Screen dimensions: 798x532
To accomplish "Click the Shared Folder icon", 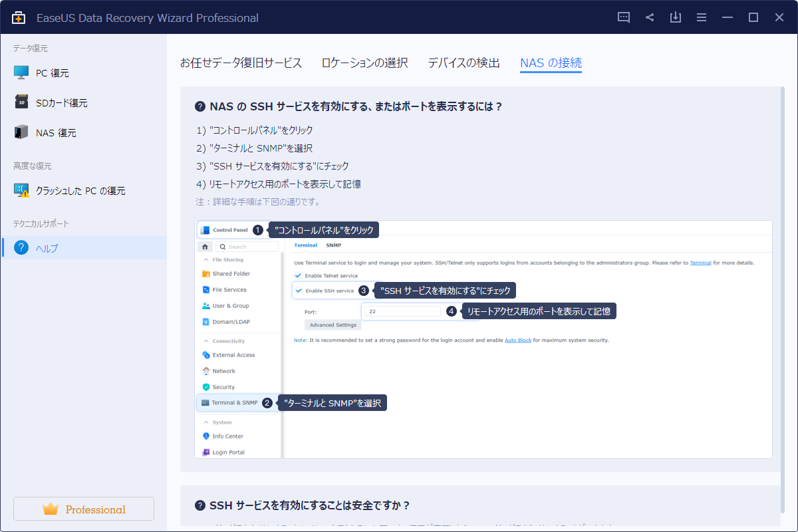I will click(x=206, y=274).
